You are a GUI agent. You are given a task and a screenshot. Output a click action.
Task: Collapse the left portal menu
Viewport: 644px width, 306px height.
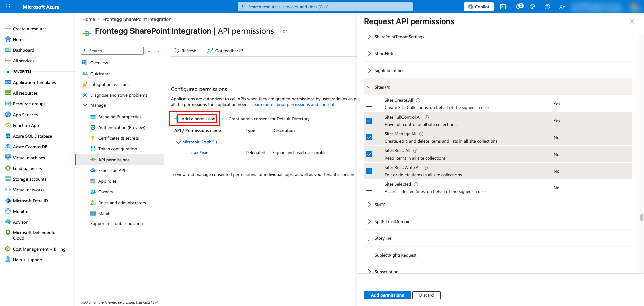tap(70, 18)
